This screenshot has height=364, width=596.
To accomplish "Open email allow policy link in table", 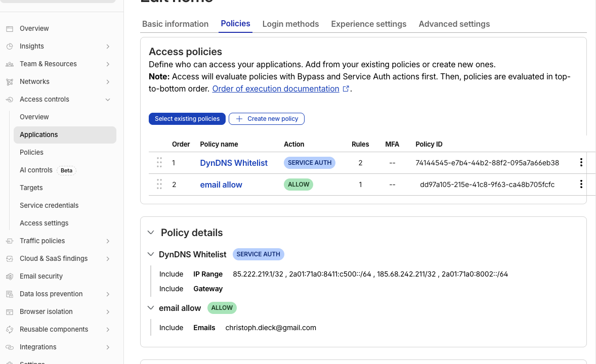I will click(x=221, y=185).
